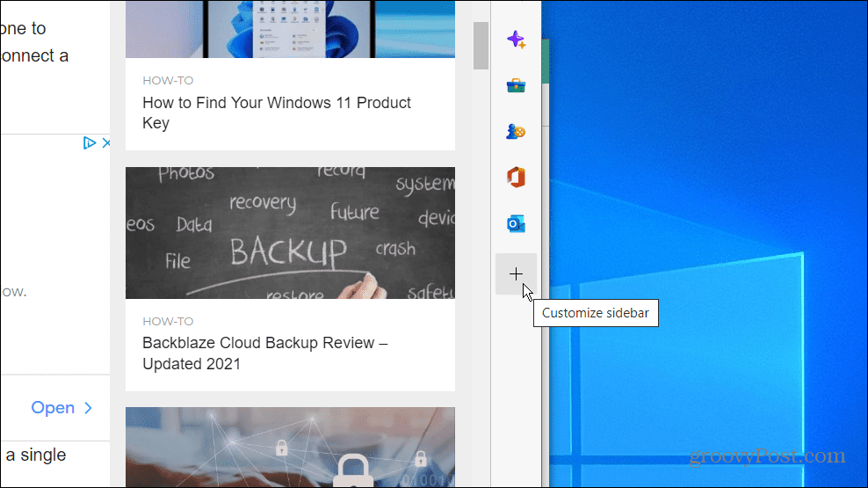Click the Open link in the ad
868x488 pixels.
pos(53,408)
